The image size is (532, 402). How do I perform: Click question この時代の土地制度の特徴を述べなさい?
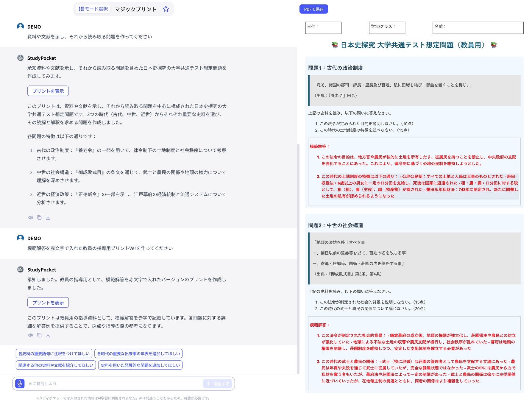click(364, 130)
